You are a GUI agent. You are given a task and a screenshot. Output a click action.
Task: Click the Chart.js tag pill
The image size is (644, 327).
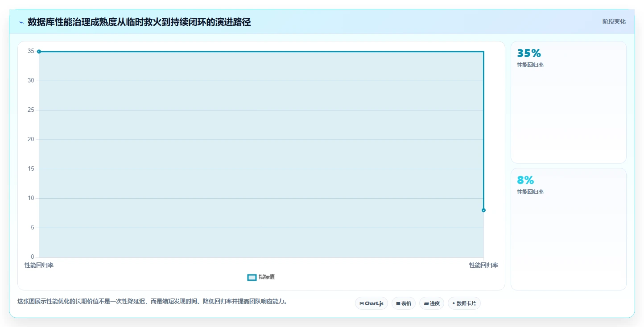click(x=372, y=303)
